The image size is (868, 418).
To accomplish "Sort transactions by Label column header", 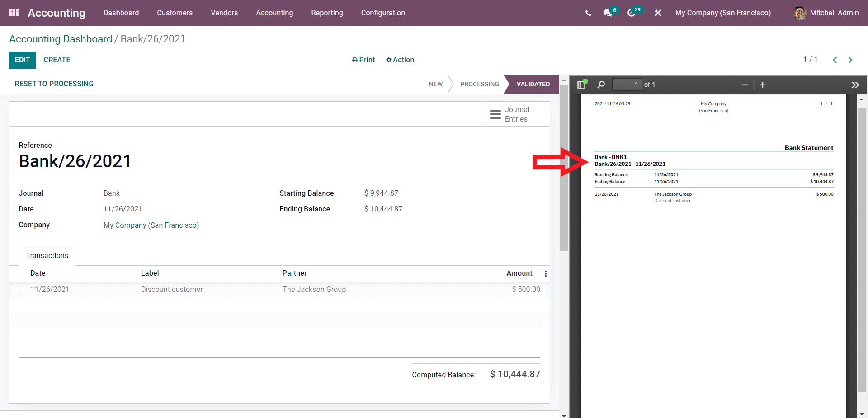I will click(x=150, y=273).
